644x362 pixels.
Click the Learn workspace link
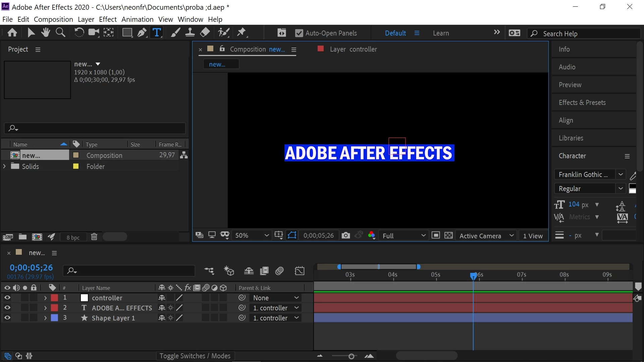click(x=441, y=33)
